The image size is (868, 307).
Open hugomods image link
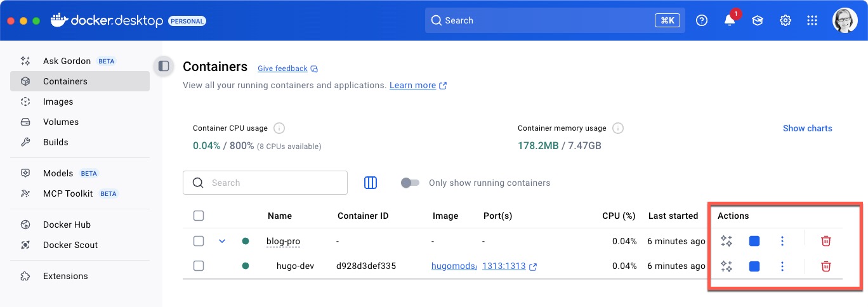coord(454,266)
